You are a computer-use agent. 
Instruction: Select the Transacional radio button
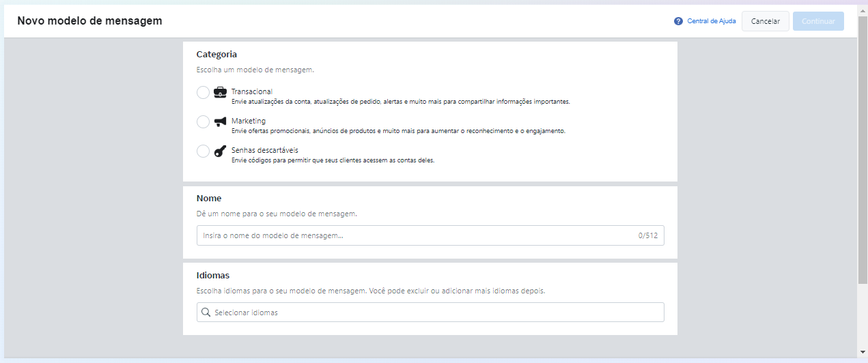[203, 92]
